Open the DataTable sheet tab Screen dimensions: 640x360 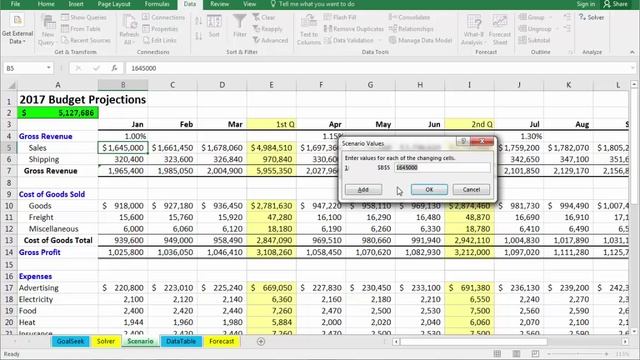pos(181,341)
